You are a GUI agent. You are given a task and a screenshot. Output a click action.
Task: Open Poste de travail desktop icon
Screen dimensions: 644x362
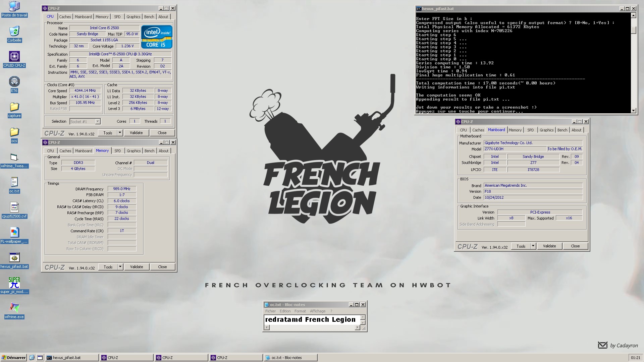(14, 9)
